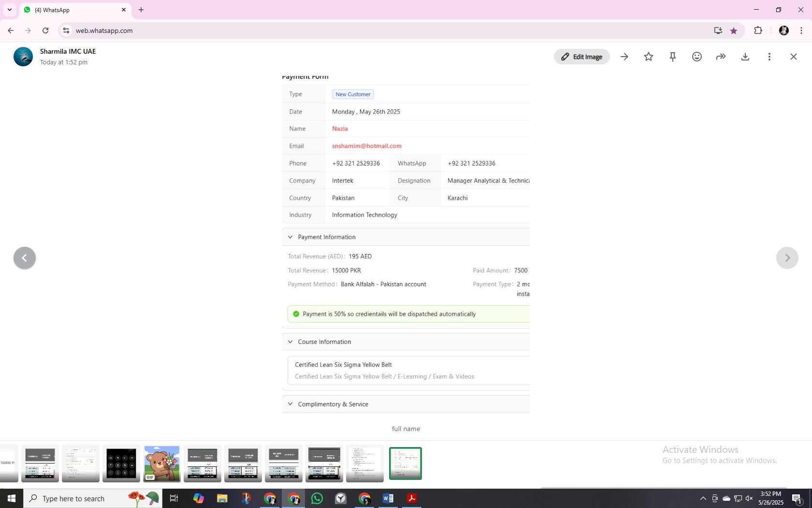
Task: Click the volume icon in system tray
Action: click(x=749, y=498)
